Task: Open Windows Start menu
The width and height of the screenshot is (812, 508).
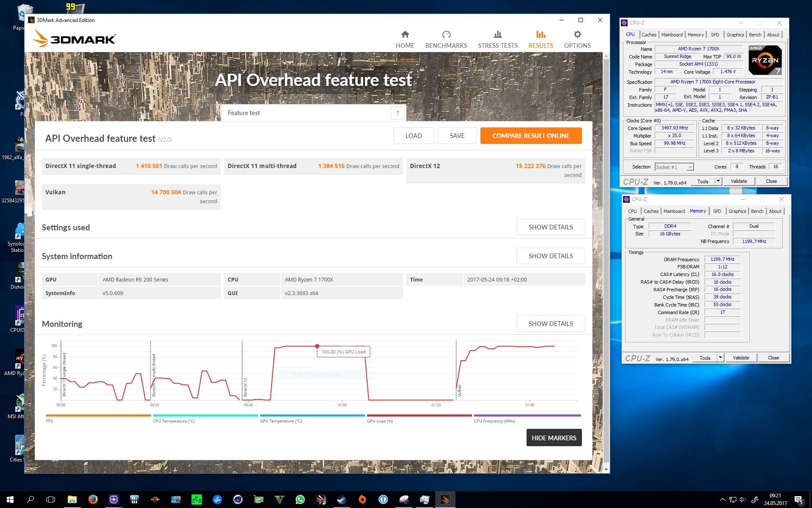Action: point(10,500)
